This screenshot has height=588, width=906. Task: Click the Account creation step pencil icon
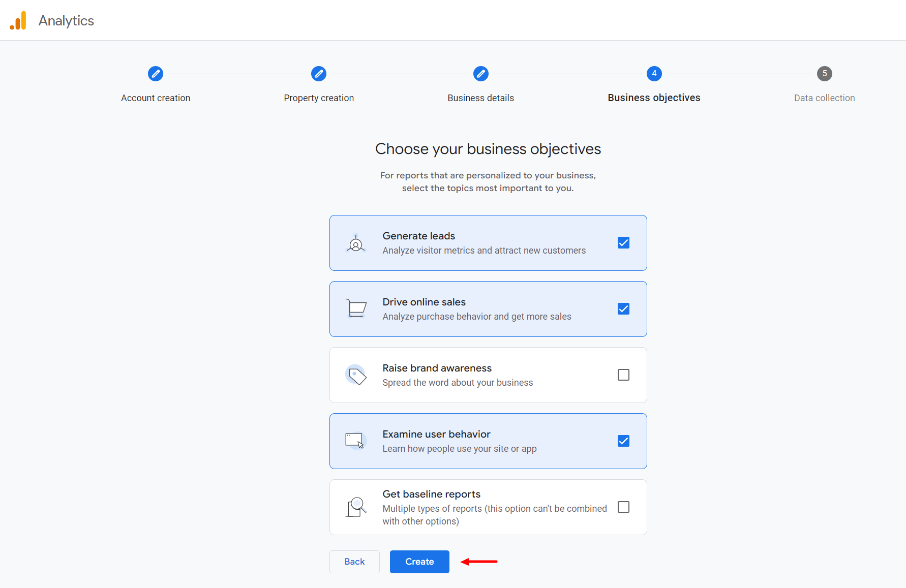[x=156, y=74]
